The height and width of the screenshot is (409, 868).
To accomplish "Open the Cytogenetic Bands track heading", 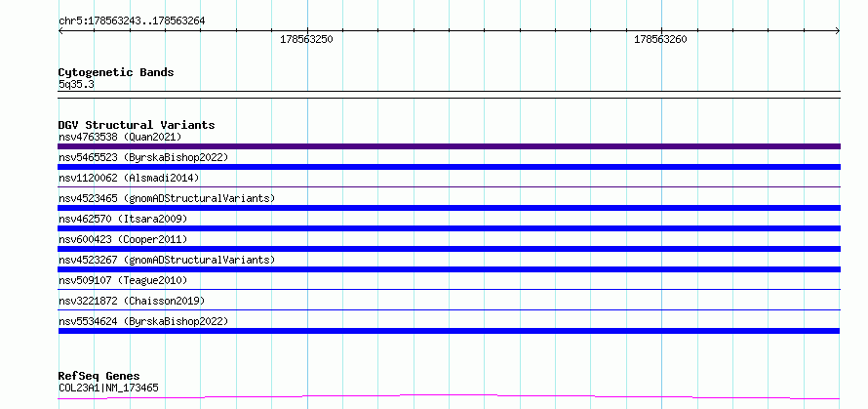I will tap(116, 72).
